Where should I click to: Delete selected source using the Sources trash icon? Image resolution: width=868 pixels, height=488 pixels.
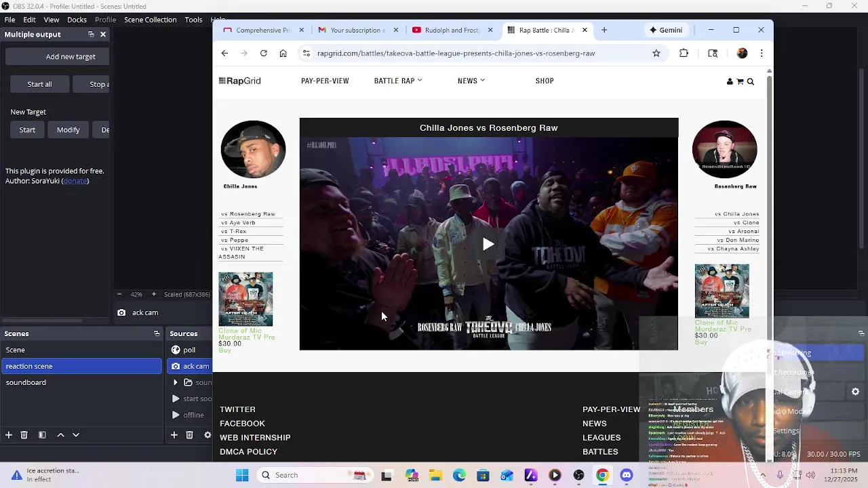click(x=190, y=434)
